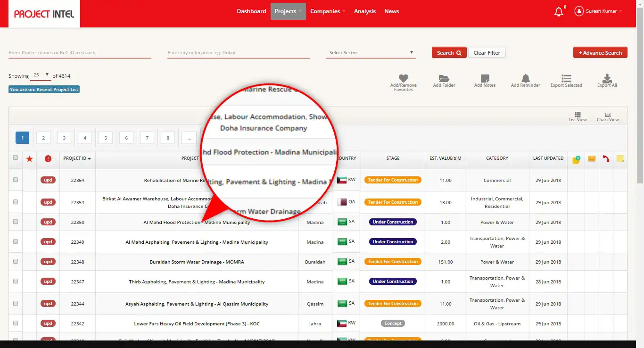644x348 pixels.
Task: Click the Add/Remove Favorites heart icon
Action: pyautogui.click(x=403, y=78)
